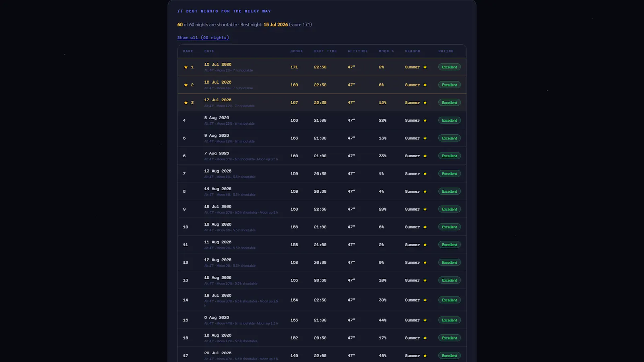Click the Summer season star for 6 Aug 2026
Image resolution: width=644 pixels, height=362 pixels.
pyautogui.click(x=425, y=320)
